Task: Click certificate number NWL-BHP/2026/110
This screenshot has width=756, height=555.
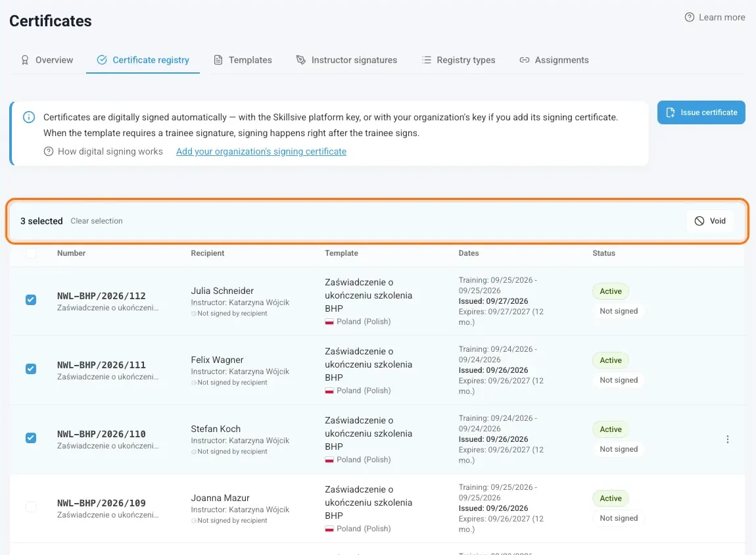Action: (x=101, y=434)
